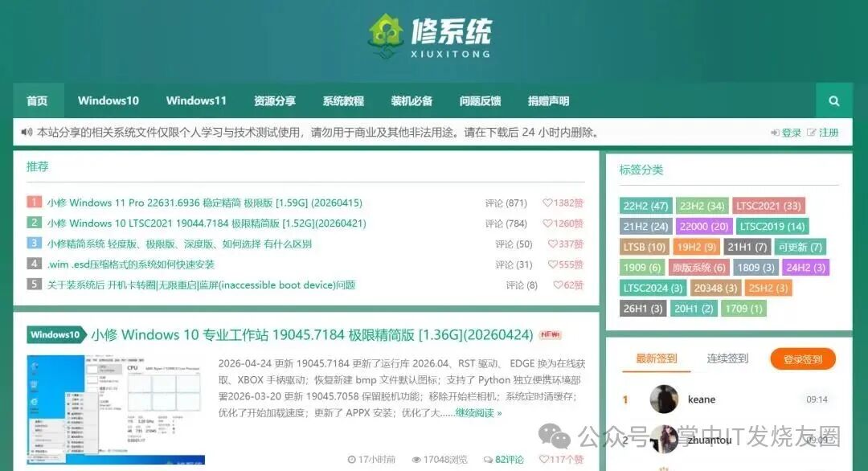Select the 23H2 (34) tag

[702, 206]
